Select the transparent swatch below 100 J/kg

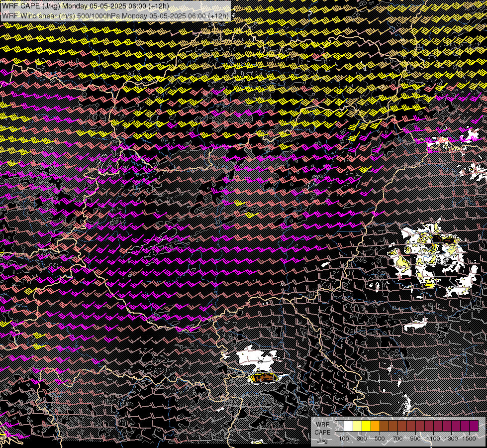(x=339, y=426)
